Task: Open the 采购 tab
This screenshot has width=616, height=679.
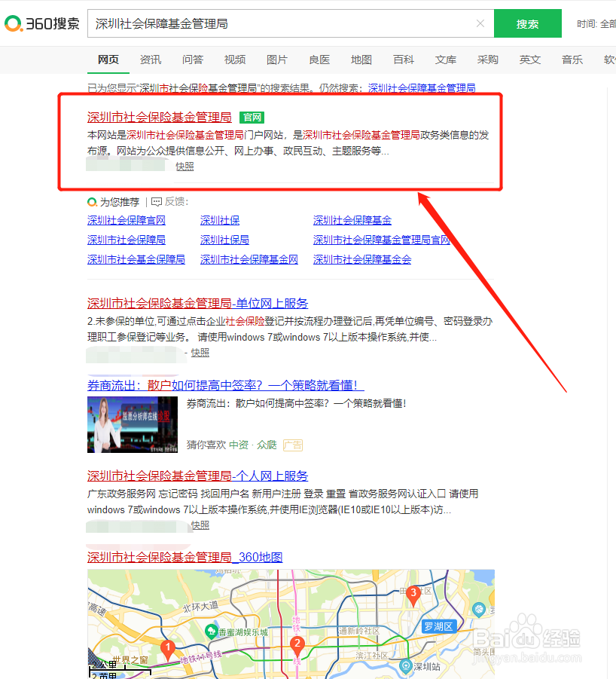Action: (487, 60)
